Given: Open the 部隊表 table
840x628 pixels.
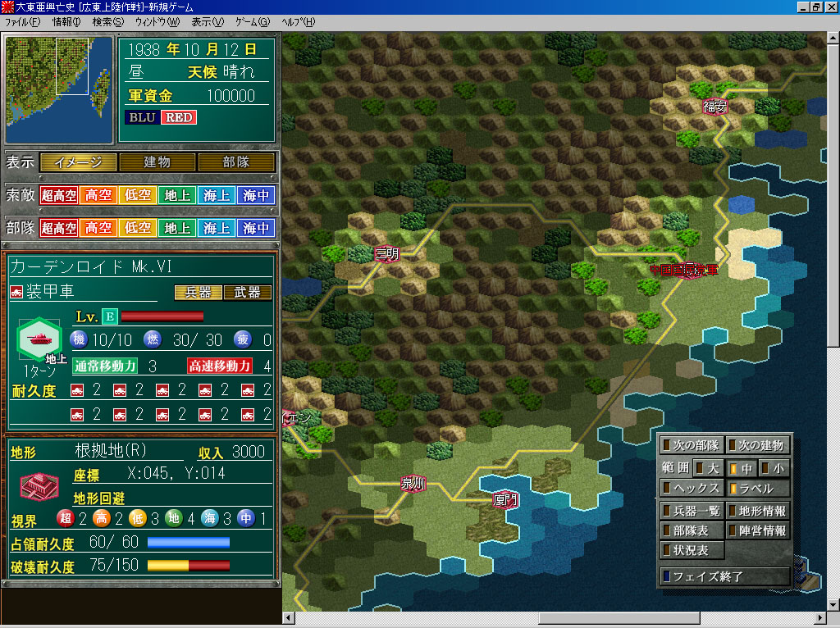Looking at the screenshot, I should click(x=692, y=530).
